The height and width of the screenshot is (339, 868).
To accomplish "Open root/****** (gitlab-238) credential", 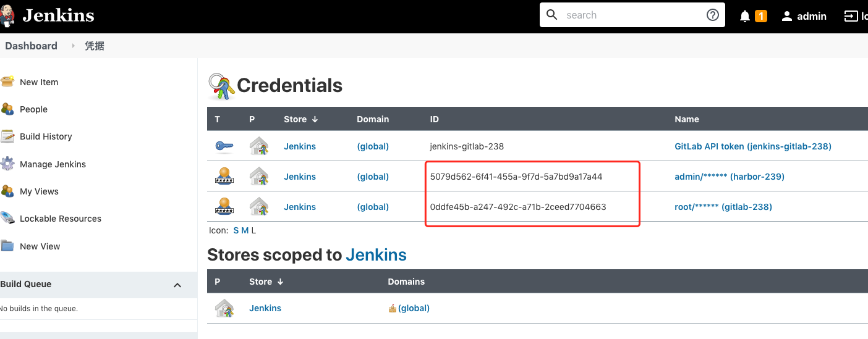I will (723, 207).
